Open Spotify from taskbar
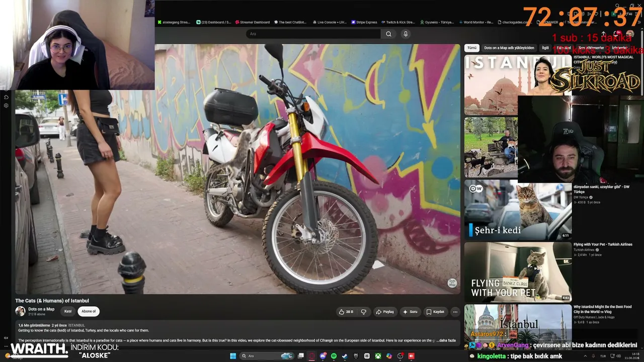 (334, 356)
